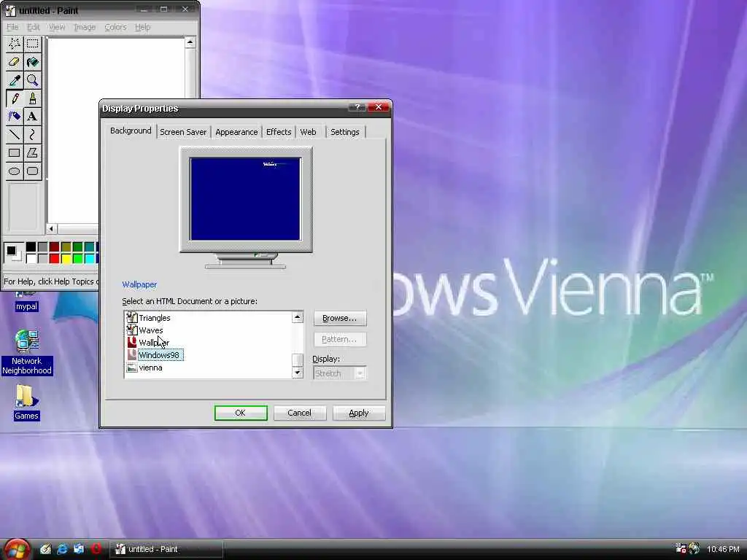747x560 pixels.
Task: Select the Magnifier tool in Paint
Action: (x=32, y=80)
